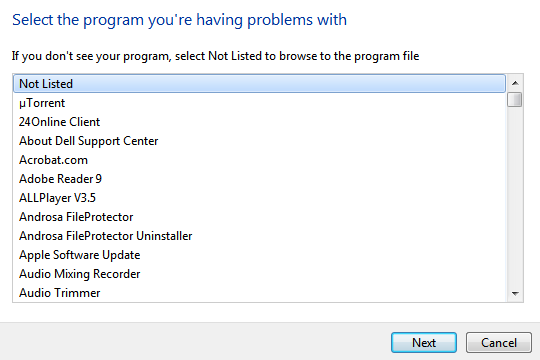Click the scrollbar down arrow
This screenshot has width=540, height=360.
515,294
